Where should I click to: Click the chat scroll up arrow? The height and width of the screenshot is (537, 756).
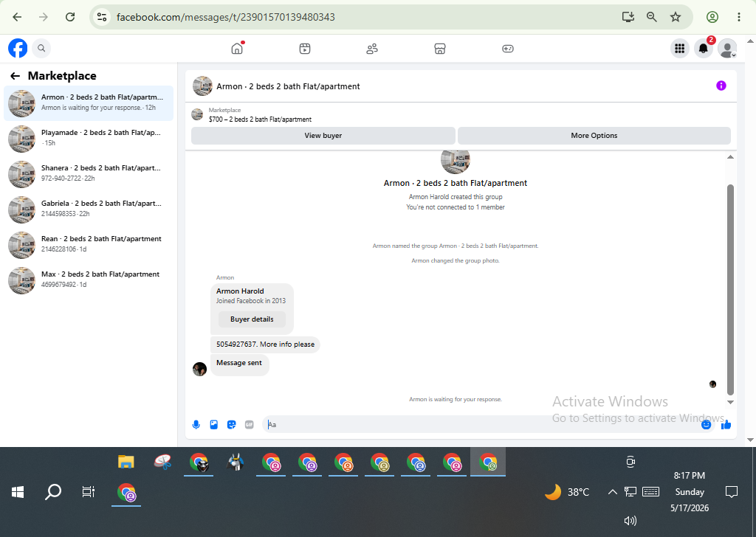730,157
